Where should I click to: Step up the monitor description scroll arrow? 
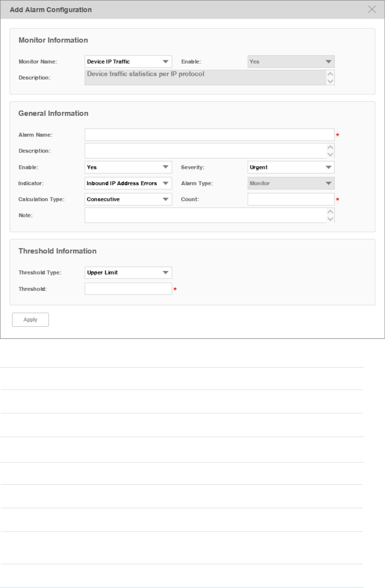point(330,74)
